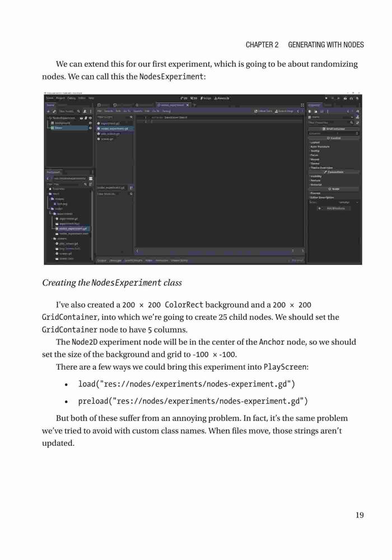This screenshot has height=560, width=392.
Task: Click the CanvasItem class header in Inspector
Action: pyautogui.click(x=333, y=172)
